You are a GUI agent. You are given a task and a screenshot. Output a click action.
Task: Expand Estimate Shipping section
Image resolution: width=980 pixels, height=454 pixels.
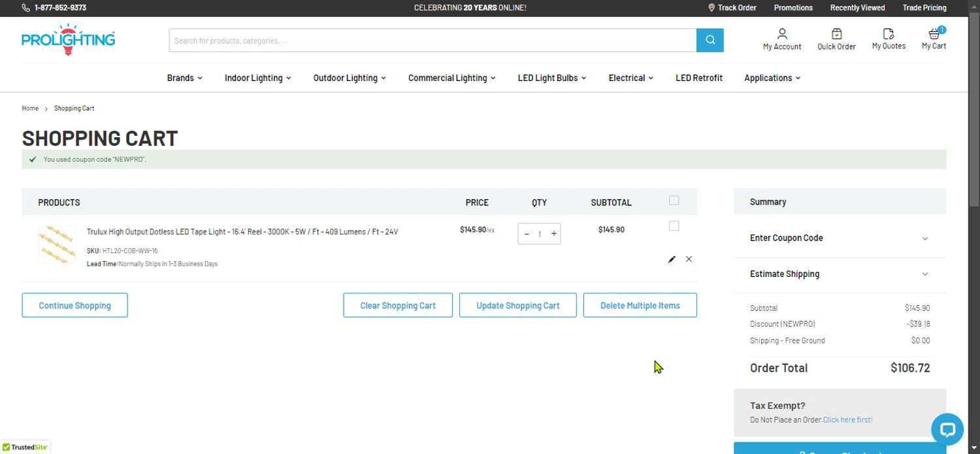point(840,274)
